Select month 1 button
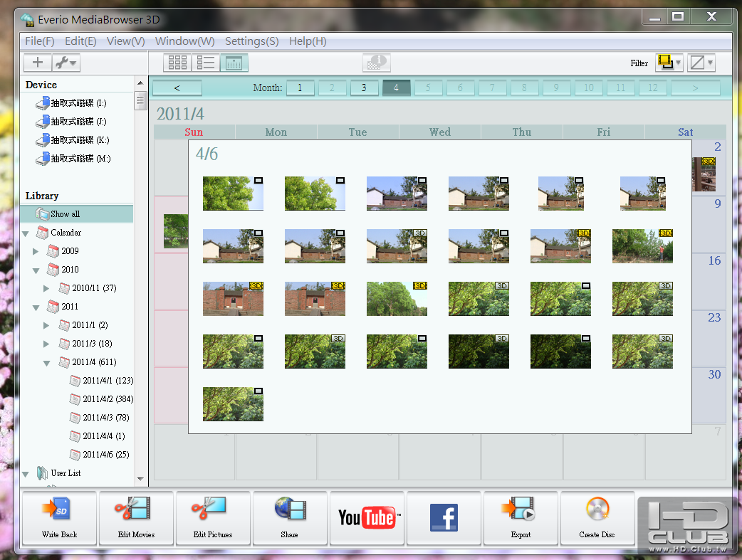742x560 pixels. (x=300, y=88)
